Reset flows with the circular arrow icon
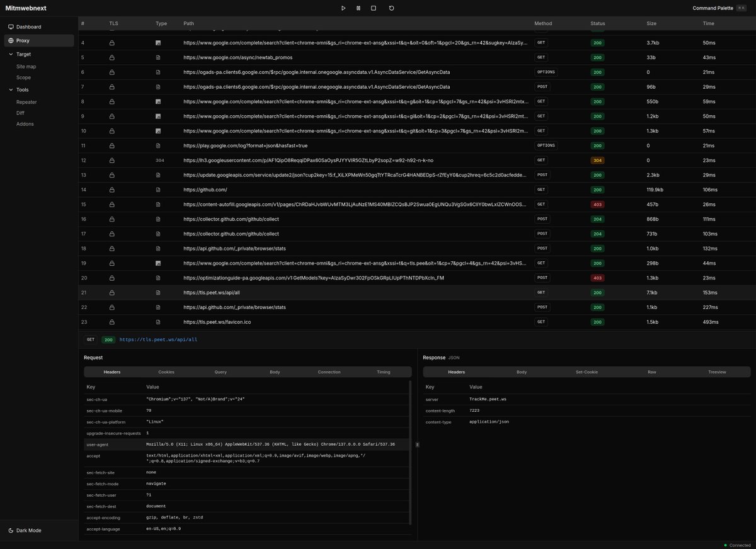This screenshot has width=756, height=549. tap(391, 8)
